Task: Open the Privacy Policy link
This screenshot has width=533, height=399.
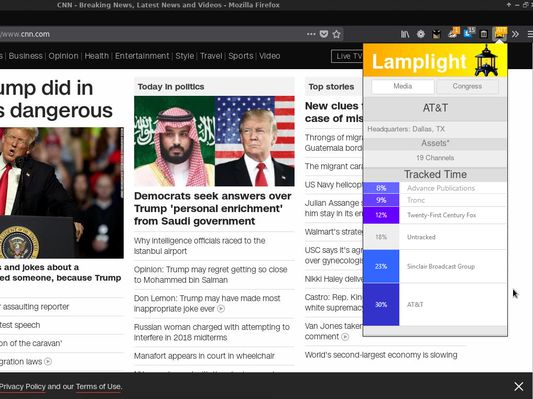Action: click(22, 387)
